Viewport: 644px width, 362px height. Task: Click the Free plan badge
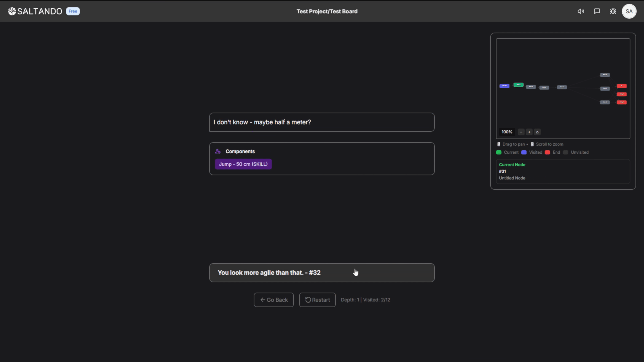(x=73, y=11)
